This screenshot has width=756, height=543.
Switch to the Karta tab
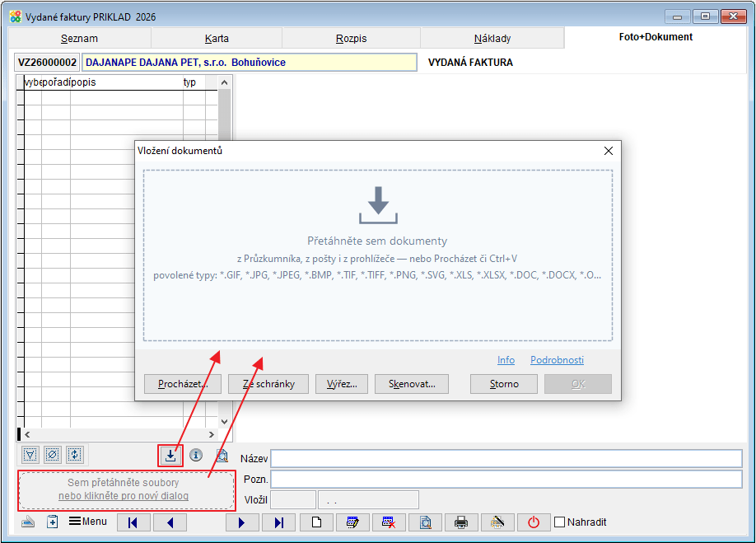pos(217,39)
